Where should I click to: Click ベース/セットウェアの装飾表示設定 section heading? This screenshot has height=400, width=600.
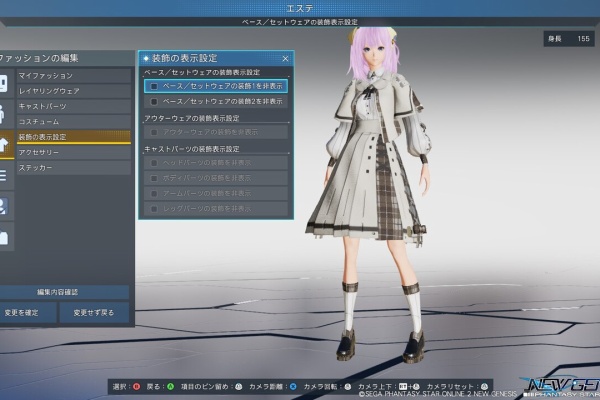click(x=202, y=72)
